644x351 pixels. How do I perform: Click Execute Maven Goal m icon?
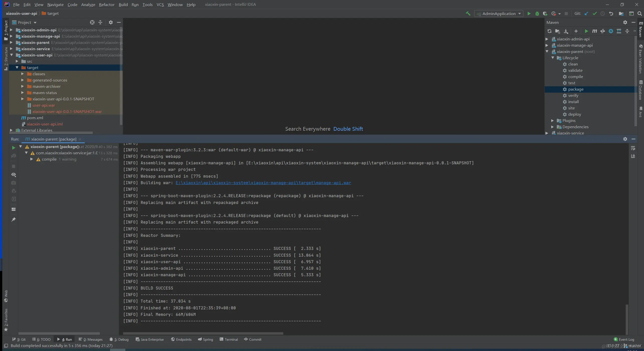click(594, 31)
